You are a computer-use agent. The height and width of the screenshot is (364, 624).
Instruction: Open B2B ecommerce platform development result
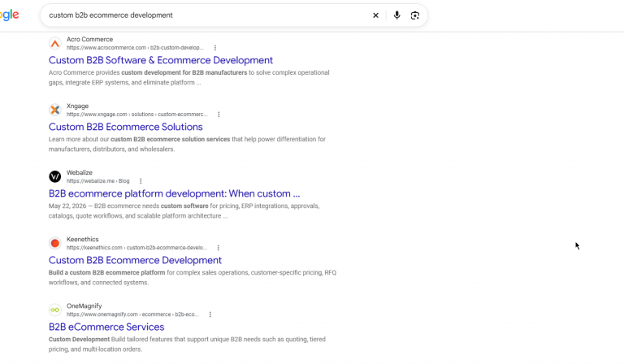[x=175, y=193]
